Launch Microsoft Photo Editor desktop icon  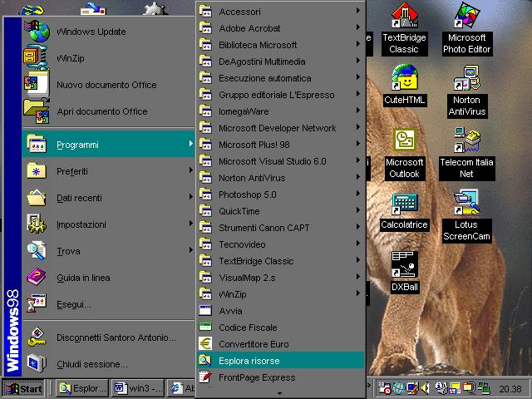pos(467,15)
